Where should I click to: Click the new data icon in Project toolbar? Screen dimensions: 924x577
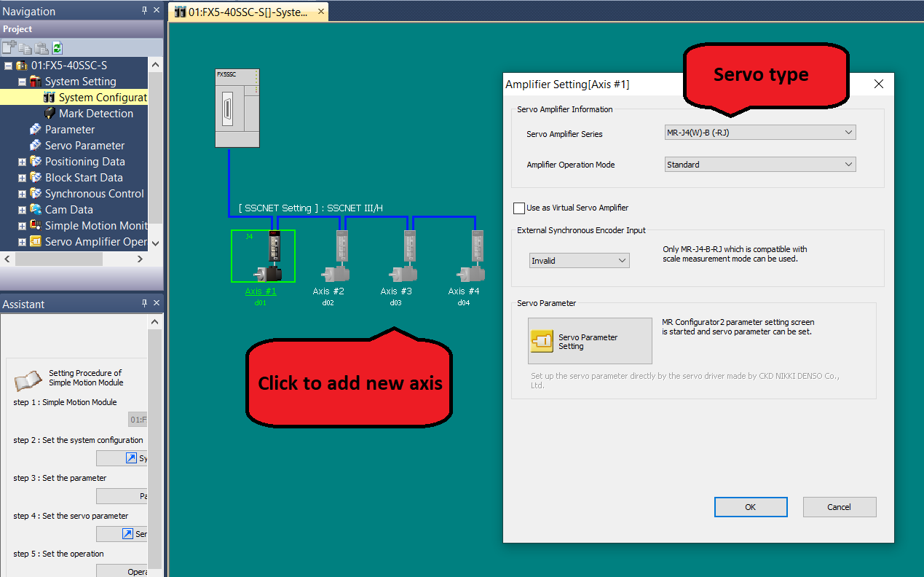tap(9, 48)
